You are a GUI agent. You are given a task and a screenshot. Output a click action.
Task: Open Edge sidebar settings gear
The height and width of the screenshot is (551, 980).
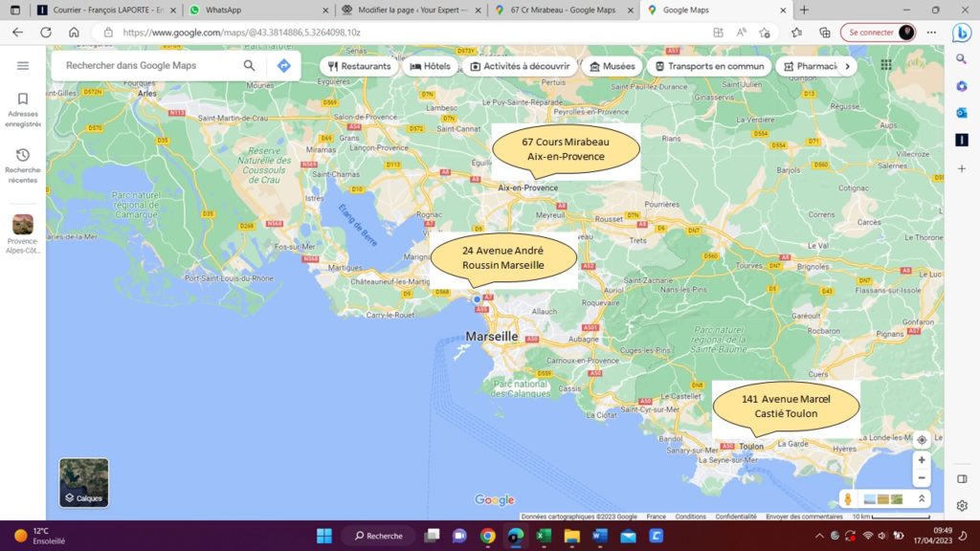[x=962, y=505]
